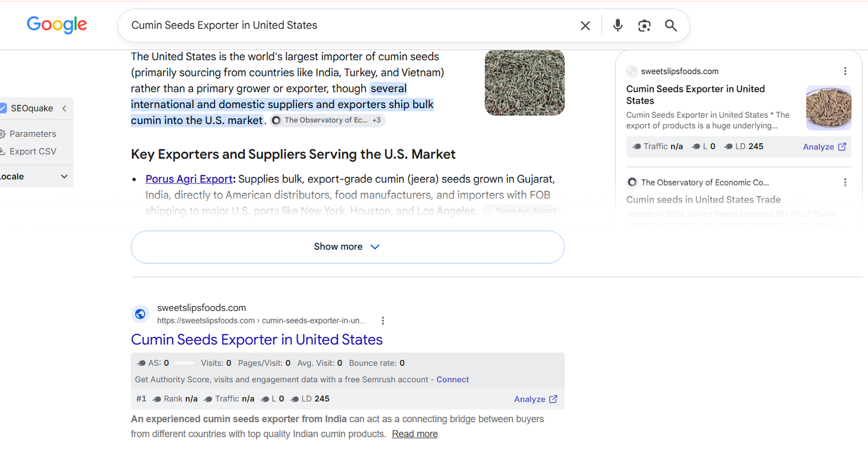
Task: Start voice search with microphone icon
Action: 617,26
